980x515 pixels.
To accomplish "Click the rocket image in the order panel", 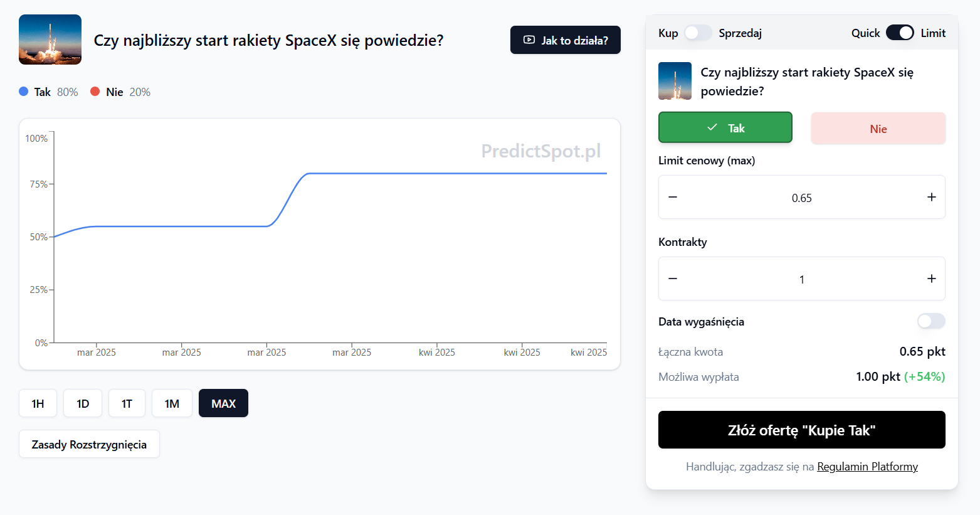I will (675, 81).
